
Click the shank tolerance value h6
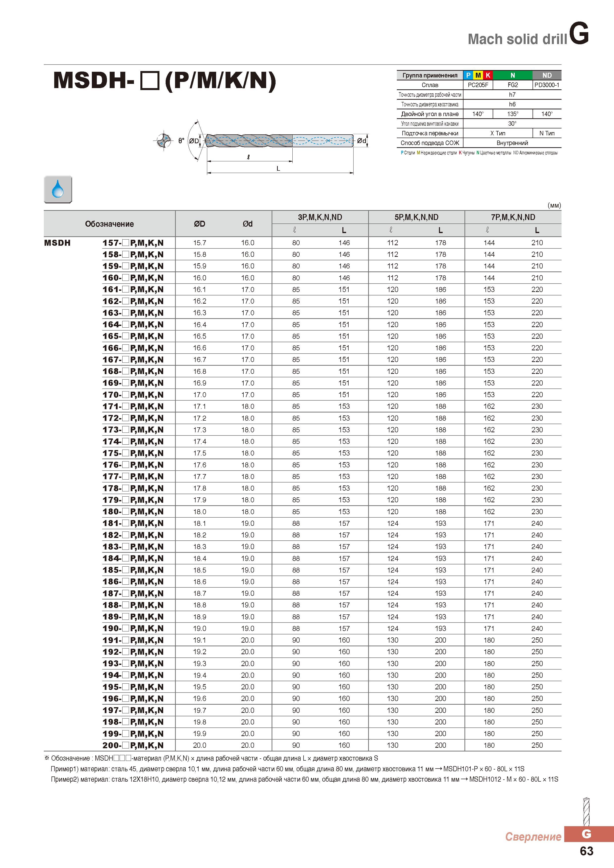pyautogui.click(x=512, y=104)
